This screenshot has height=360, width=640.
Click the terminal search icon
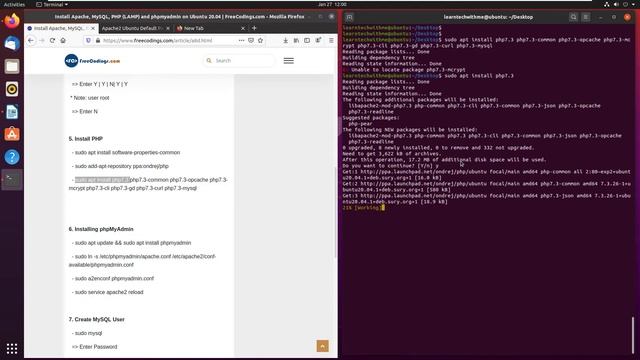573,17
